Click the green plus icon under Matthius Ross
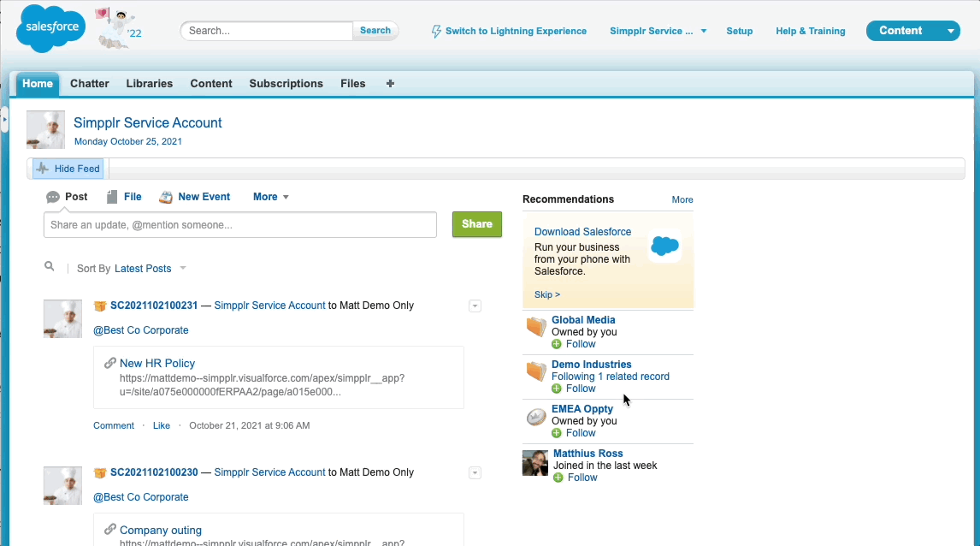The height and width of the screenshot is (546, 980). 558,478
